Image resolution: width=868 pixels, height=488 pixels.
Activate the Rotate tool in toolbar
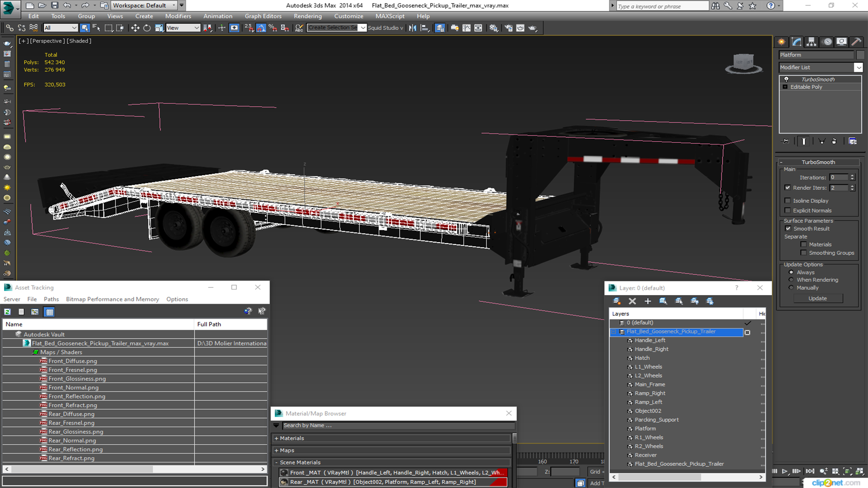(x=147, y=28)
